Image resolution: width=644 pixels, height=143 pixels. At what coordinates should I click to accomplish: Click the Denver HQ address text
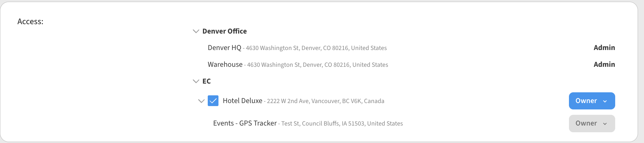[316, 48]
